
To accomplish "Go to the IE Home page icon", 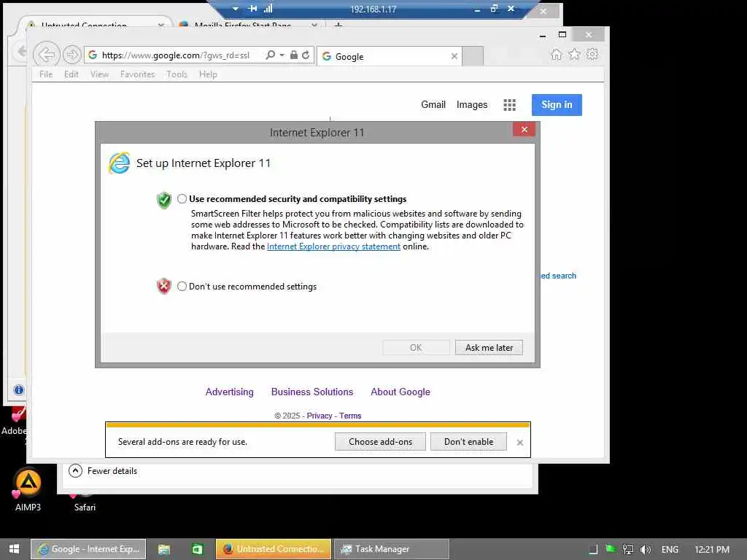I will (556, 54).
